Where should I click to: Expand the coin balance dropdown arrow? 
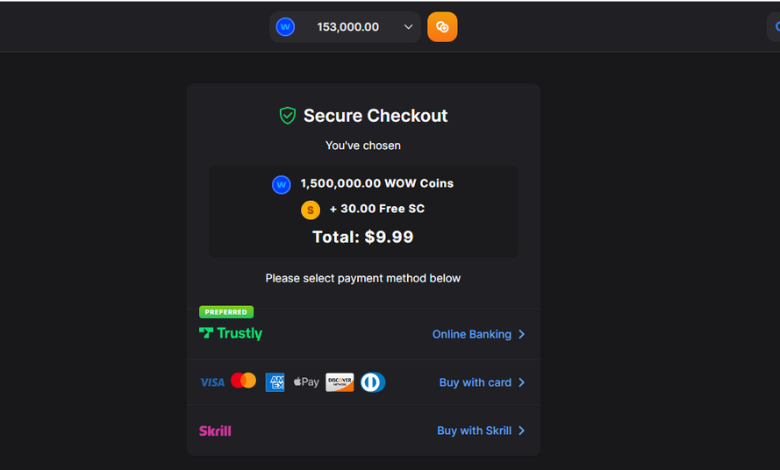(408, 27)
